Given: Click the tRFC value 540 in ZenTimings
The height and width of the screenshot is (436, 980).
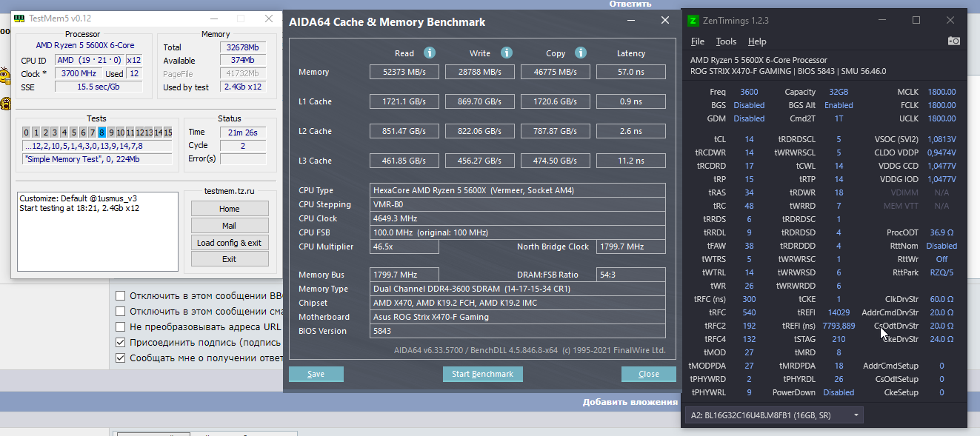Looking at the screenshot, I should point(749,312).
